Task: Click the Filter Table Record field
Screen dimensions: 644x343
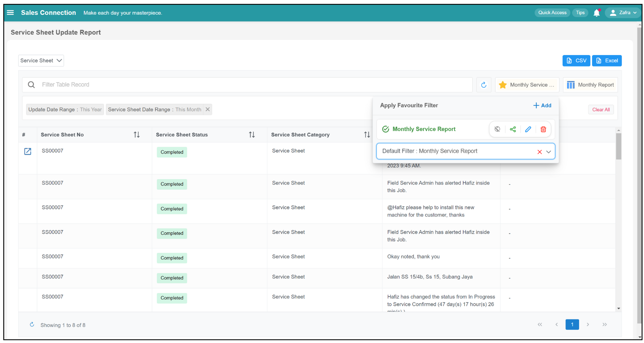Action: pos(247,85)
